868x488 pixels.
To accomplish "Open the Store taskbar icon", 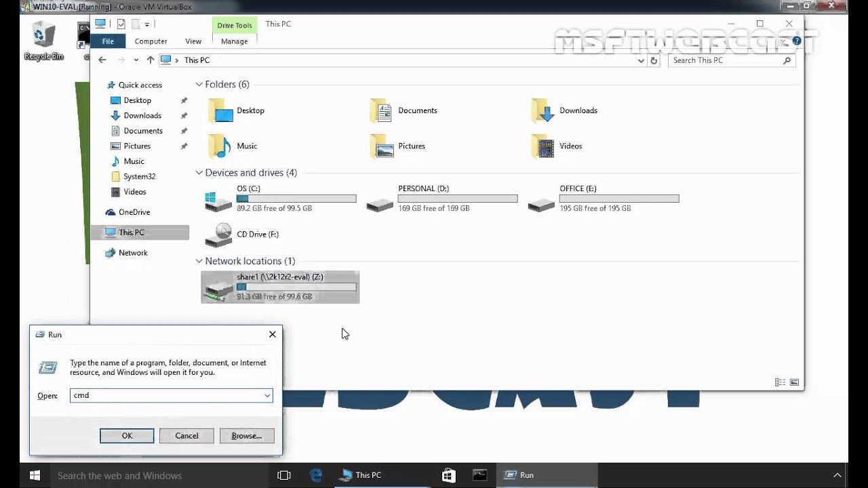I will (448, 475).
